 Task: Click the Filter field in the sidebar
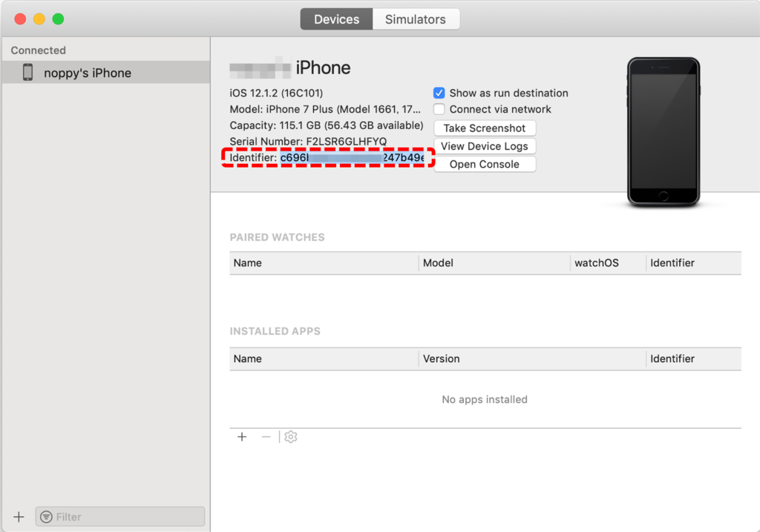pyautogui.click(x=120, y=517)
